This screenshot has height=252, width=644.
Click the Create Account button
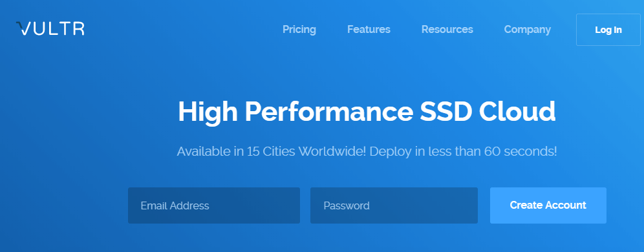click(548, 205)
